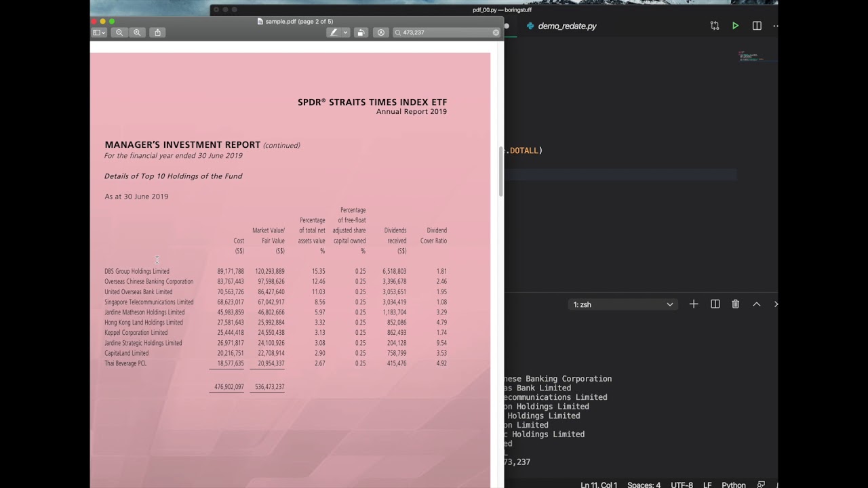The width and height of the screenshot is (868, 488).
Task: Open the terminal selector 1: zsh dropdown
Action: coord(623,304)
